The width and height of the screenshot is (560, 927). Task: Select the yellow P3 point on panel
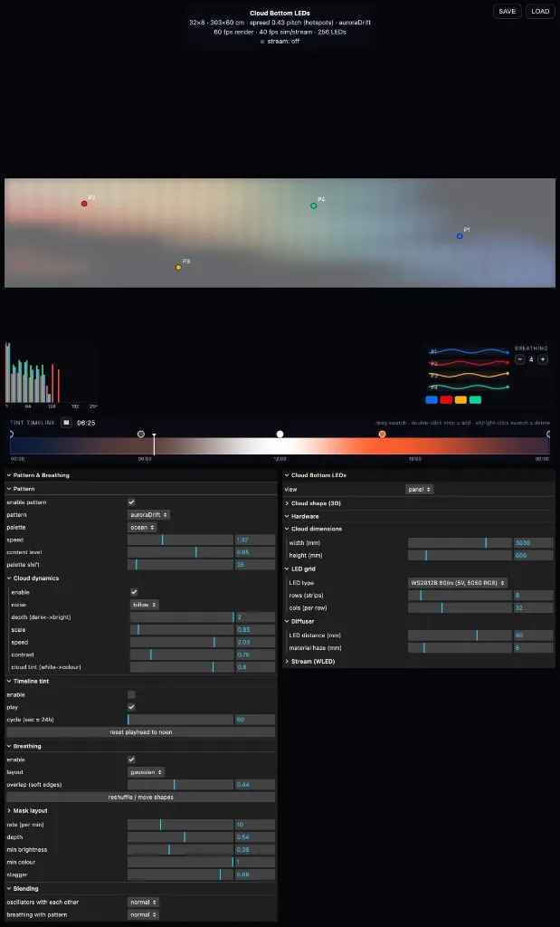click(x=178, y=267)
